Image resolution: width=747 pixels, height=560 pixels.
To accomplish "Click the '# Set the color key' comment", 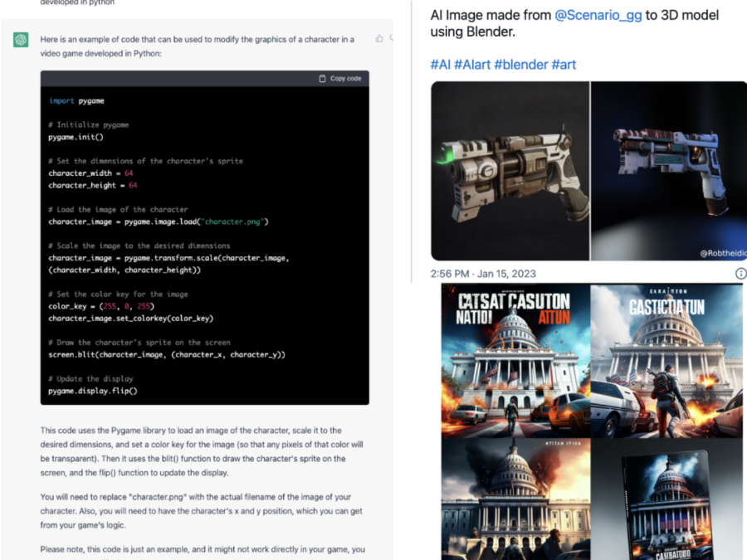I will (x=118, y=295).
